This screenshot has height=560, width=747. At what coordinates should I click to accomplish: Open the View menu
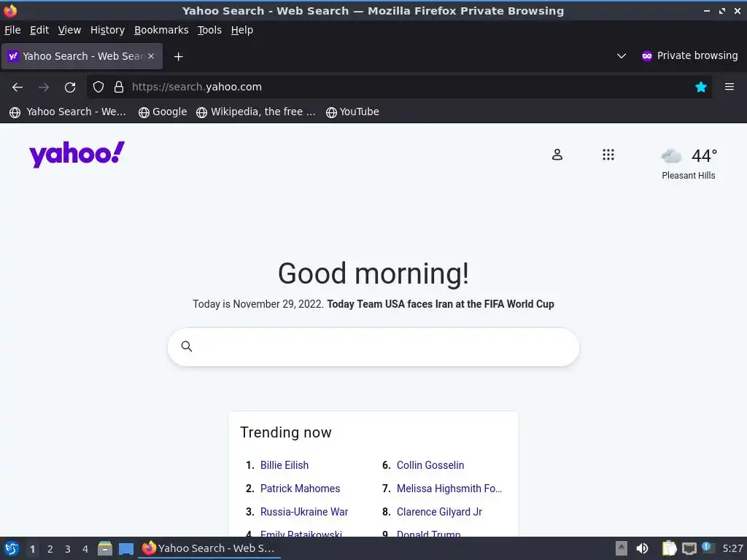click(69, 30)
